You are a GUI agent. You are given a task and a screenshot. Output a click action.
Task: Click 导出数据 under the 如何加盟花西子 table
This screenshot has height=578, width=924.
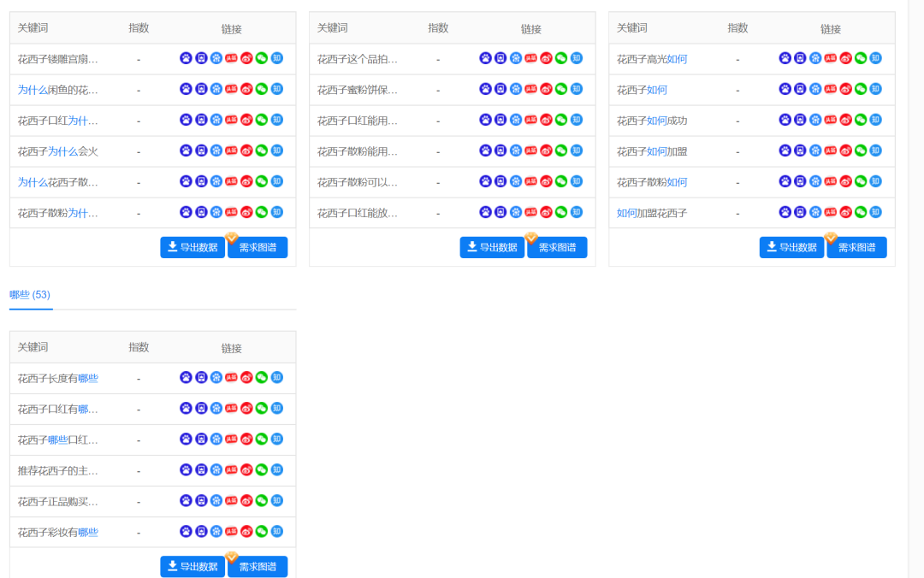pyautogui.click(x=792, y=247)
